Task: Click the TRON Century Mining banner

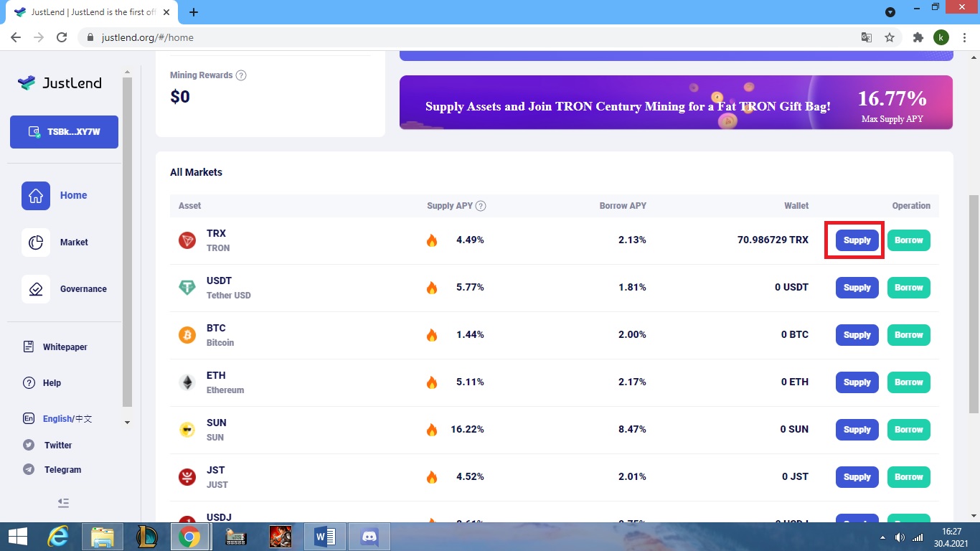Action: coord(676,103)
